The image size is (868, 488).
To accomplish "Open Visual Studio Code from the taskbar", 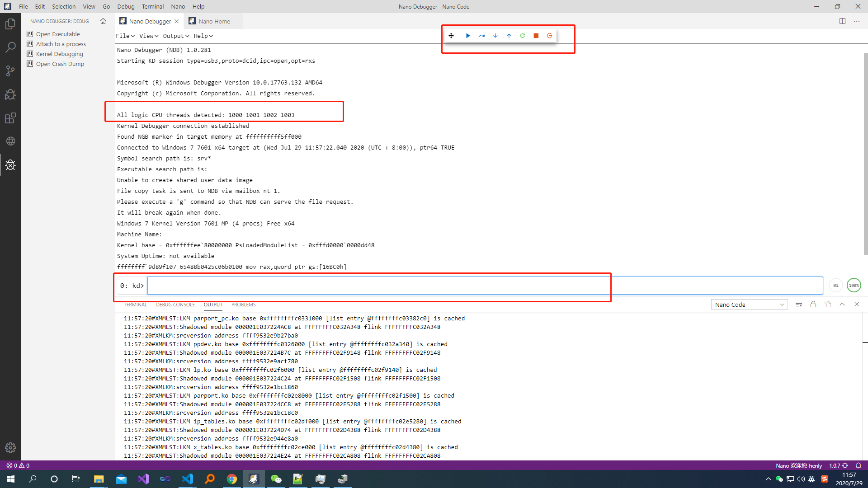I will tap(188, 479).
